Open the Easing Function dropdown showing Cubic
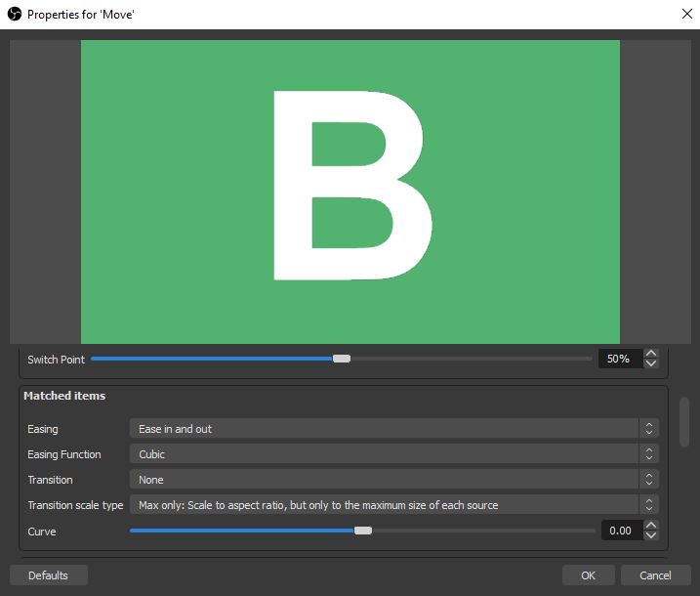This screenshot has width=700, height=596. 393,454
